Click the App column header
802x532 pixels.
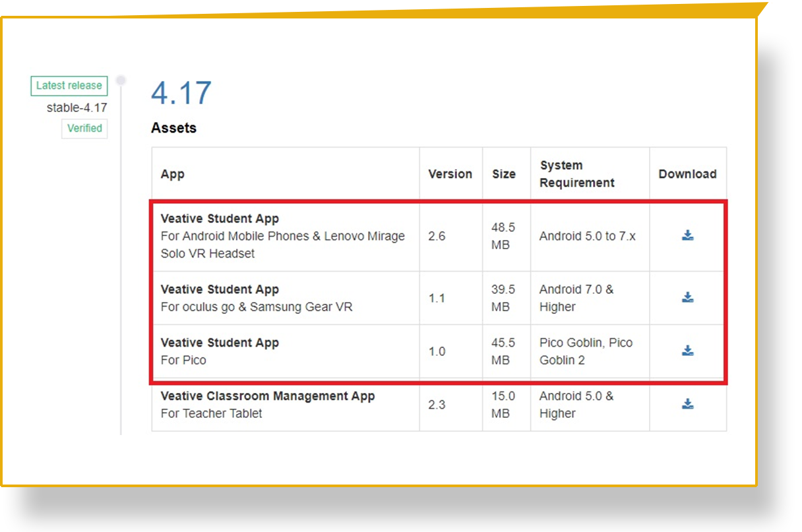click(173, 174)
